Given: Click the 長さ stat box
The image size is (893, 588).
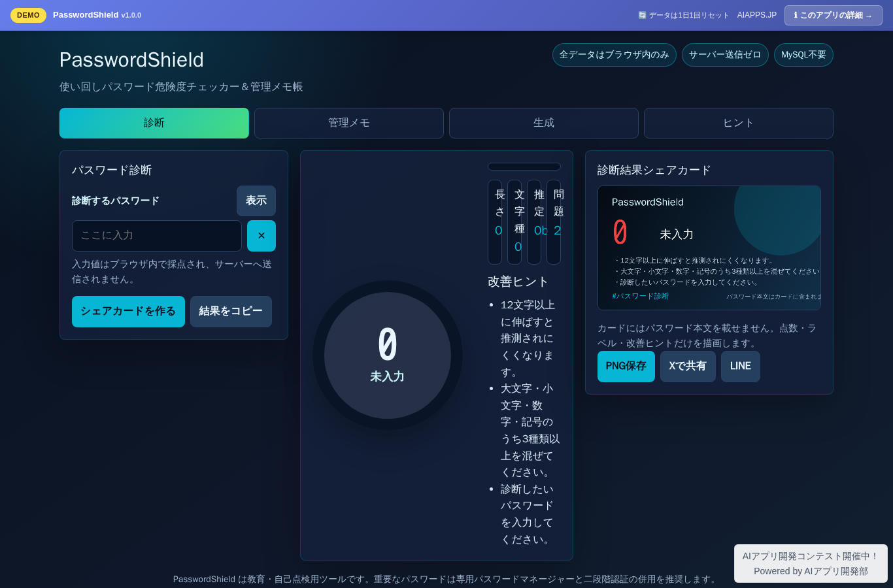Looking at the screenshot, I should click(x=495, y=222).
